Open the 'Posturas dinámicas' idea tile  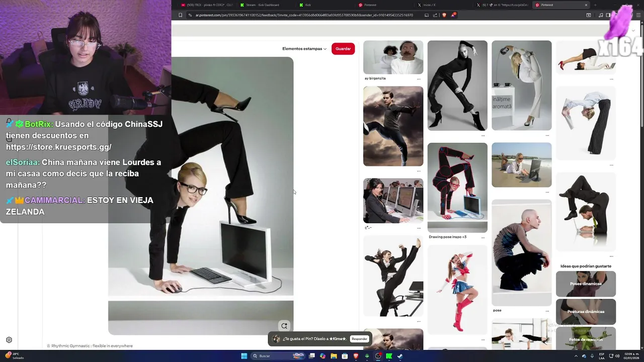coord(586,312)
